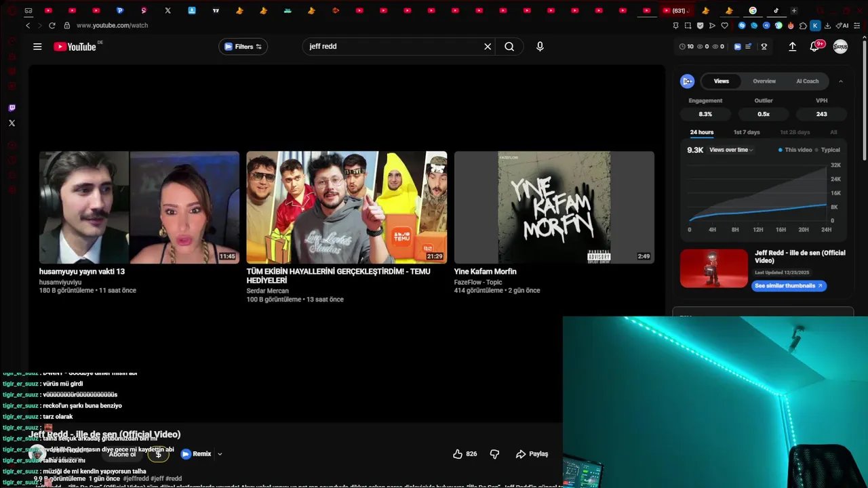Viewport: 868px width, 488px height.
Task: Open the upload arrow icon in YouTube header
Action: click(x=792, y=47)
